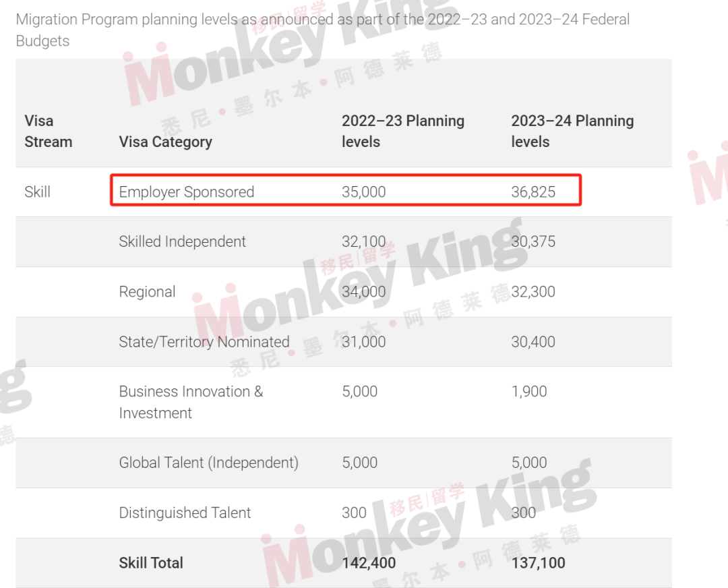Select Business Innovation & Investment label
Viewport: 728px width, 588px height.
coord(191,402)
